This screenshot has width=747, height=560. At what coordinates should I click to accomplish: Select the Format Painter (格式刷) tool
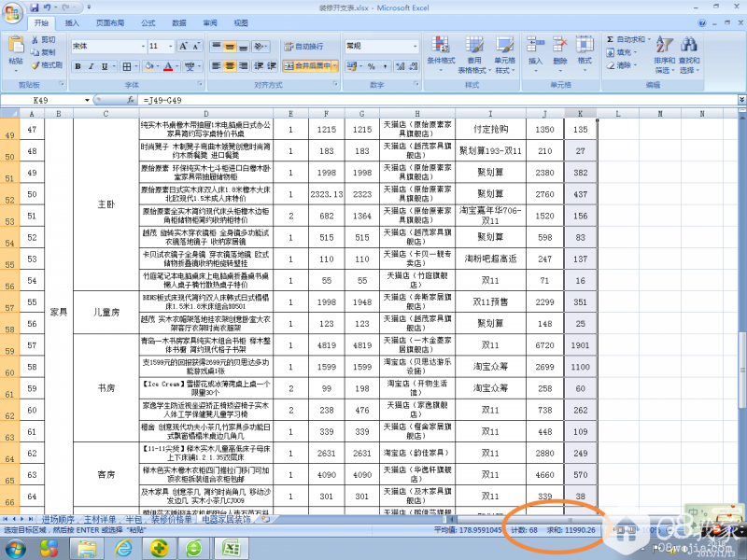click(x=47, y=65)
